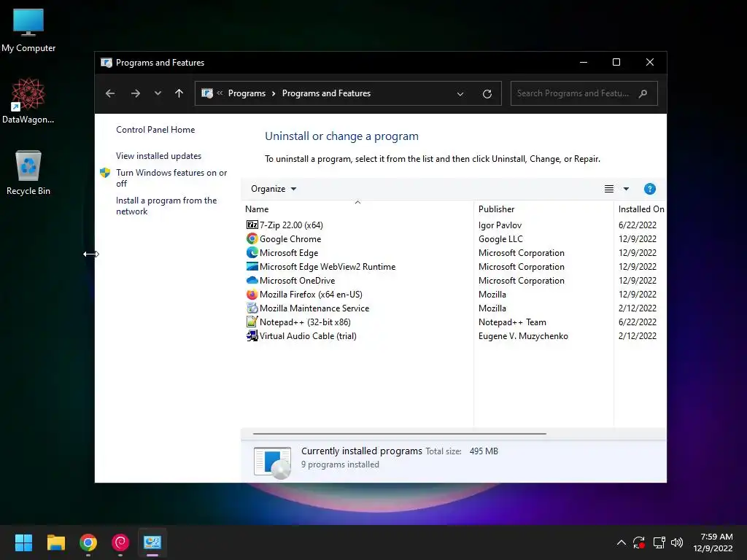
Task: Select the Notepad++ program icon
Action: coord(252,322)
